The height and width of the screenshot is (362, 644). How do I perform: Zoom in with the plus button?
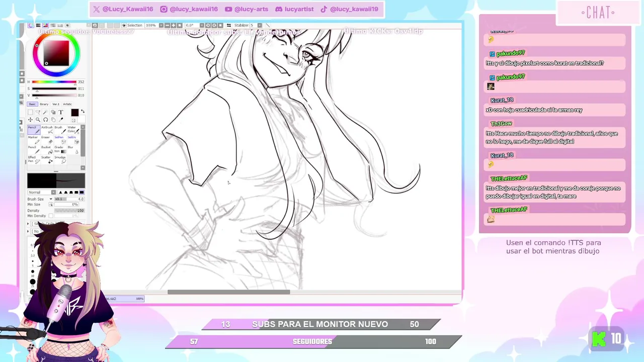tap(173, 25)
